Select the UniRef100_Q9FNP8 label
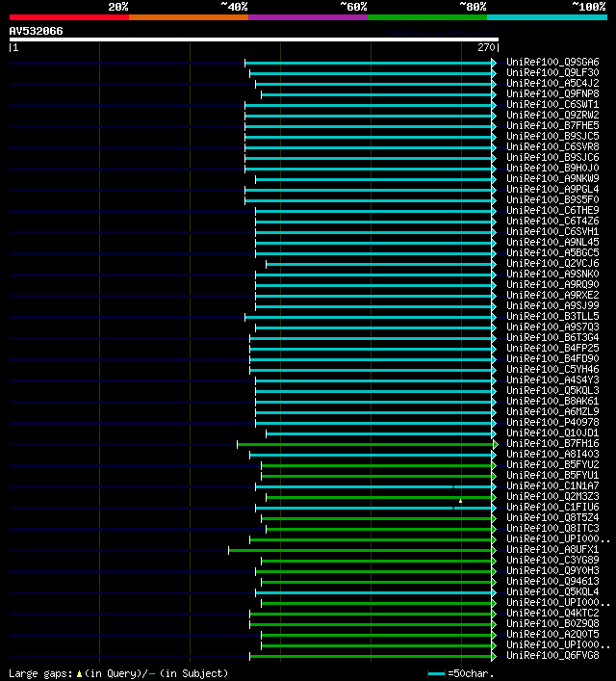Viewport: 616px width, 681px height. pyautogui.click(x=552, y=93)
